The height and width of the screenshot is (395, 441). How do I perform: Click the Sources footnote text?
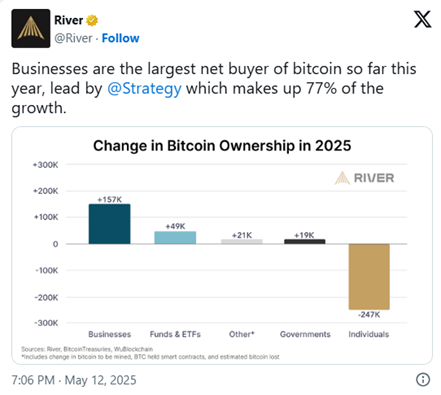pyautogui.click(x=87, y=349)
